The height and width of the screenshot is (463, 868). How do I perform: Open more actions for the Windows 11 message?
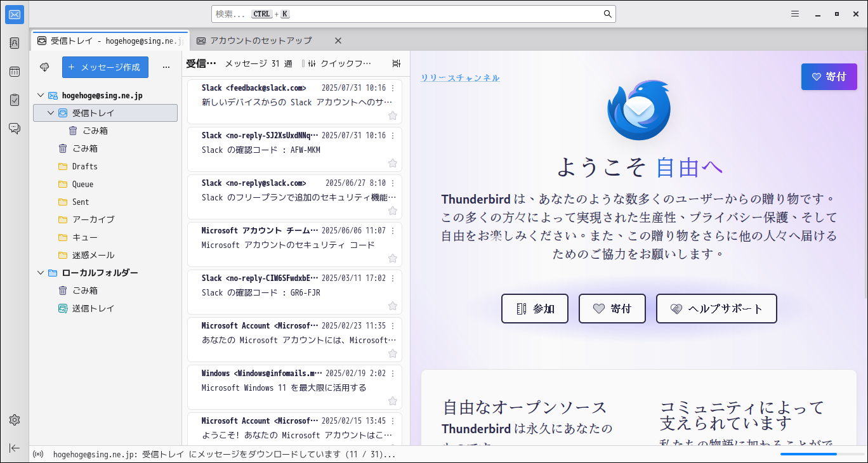pyautogui.click(x=393, y=374)
